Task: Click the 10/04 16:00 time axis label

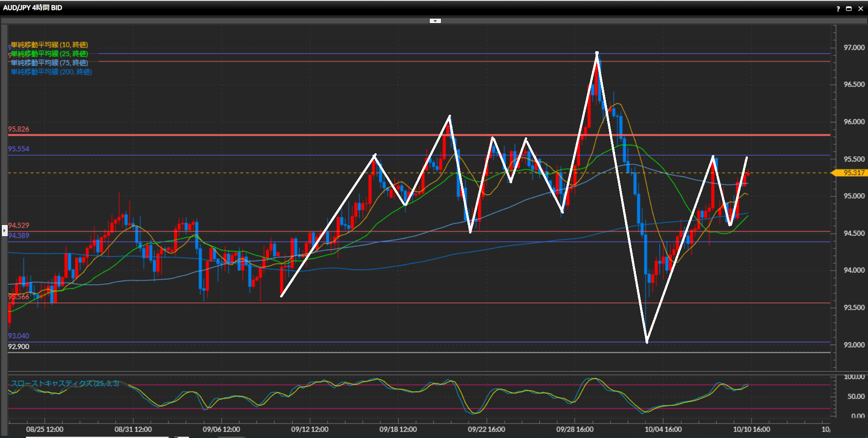Action: [663, 429]
